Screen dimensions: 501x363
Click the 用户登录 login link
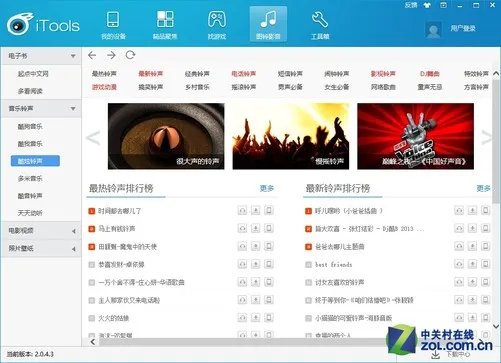click(463, 29)
